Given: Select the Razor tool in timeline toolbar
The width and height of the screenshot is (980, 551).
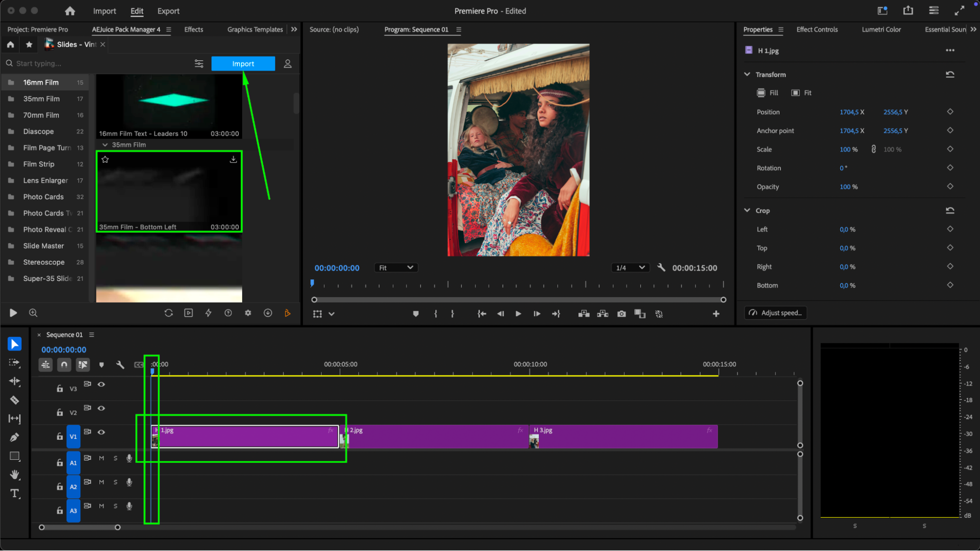Looking at the screenshot, I should [14, 400].
